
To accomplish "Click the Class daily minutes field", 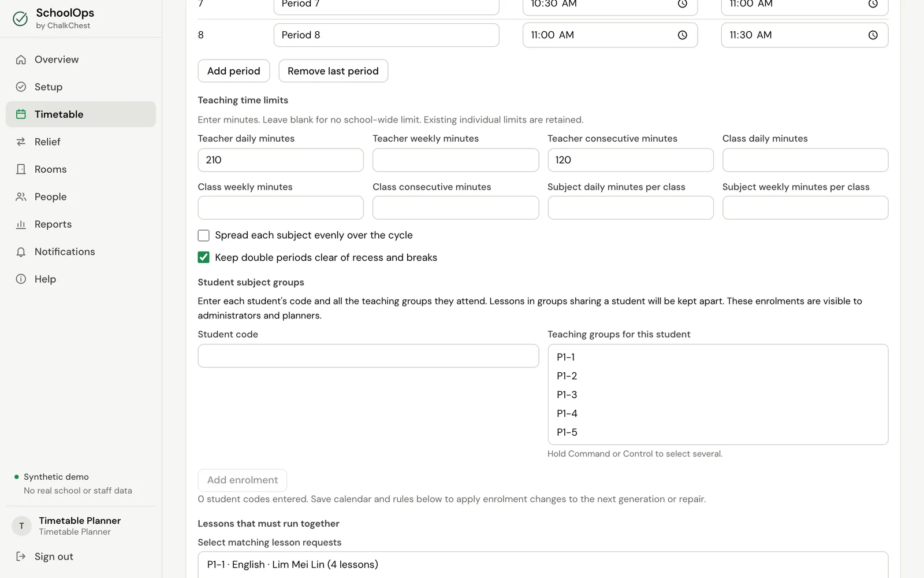I will 805,160.
